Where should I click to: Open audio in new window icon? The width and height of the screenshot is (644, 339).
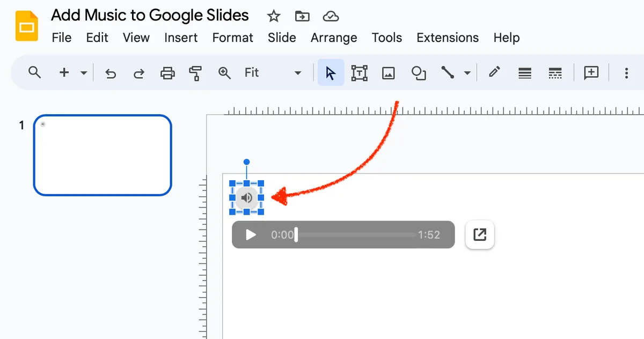480,235
